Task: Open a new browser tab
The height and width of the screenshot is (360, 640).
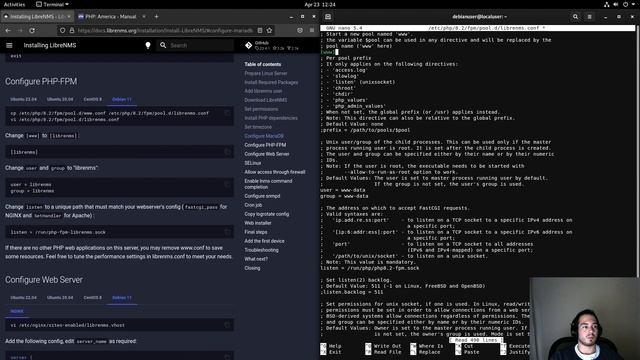Action: click(x=156, y=17)
